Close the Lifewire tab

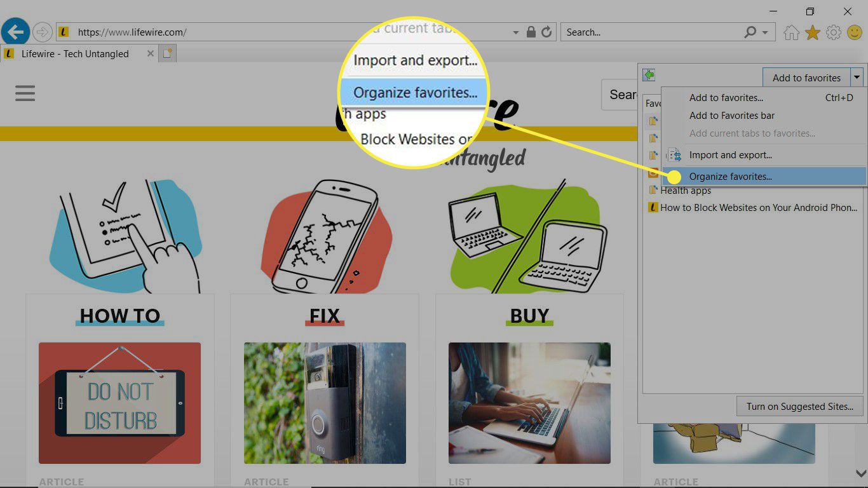coord(151,54)
